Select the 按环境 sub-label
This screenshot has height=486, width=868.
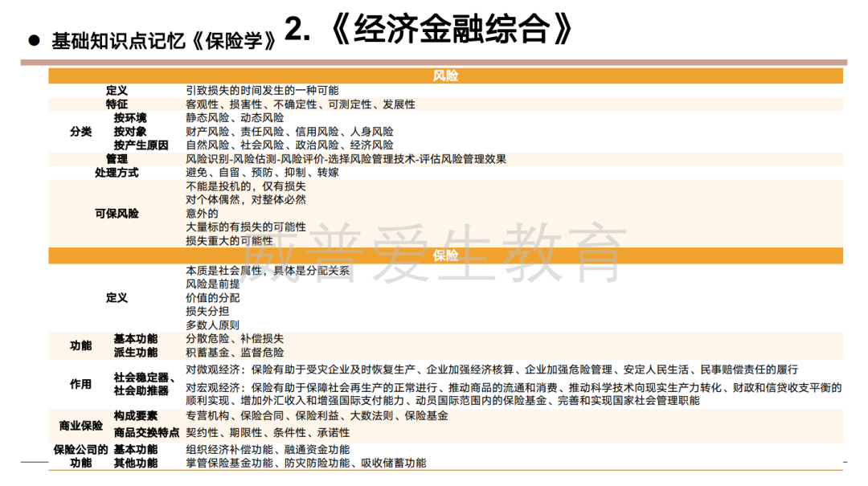[x=130, y=118]
